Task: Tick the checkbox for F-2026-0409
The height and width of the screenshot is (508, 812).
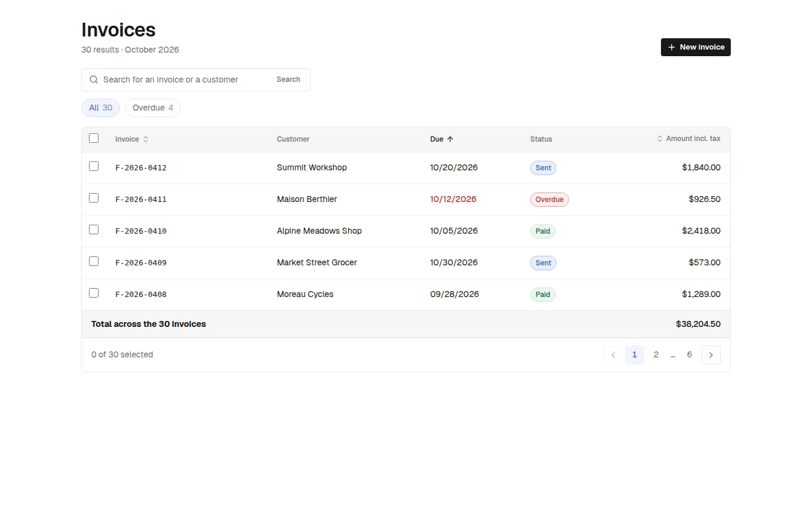Action: 94,261
